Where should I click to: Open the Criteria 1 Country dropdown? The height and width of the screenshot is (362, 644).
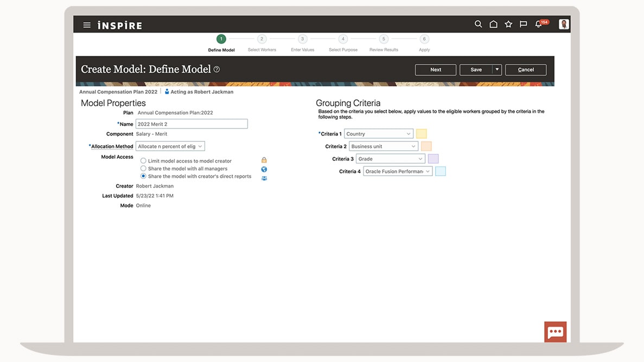pyautogui.click(x=379, y=134)
